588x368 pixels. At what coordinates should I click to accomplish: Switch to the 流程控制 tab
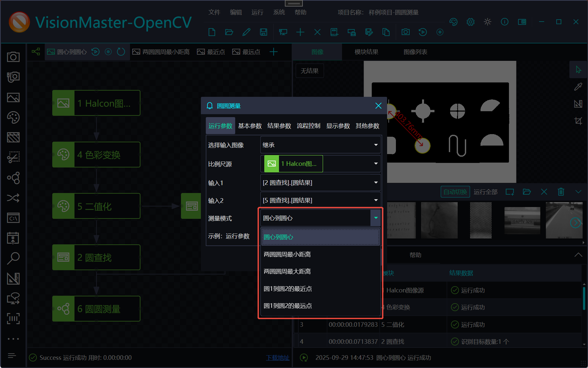click(309, 126)
